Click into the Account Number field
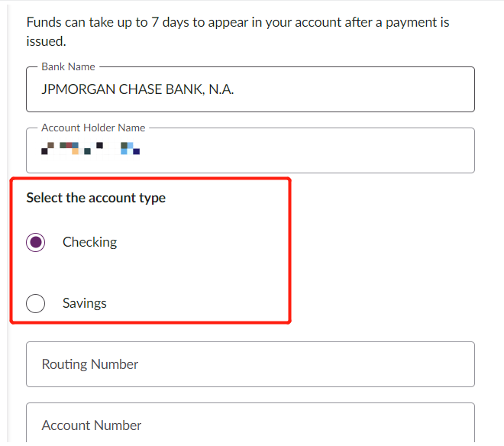504x446 pixels. pos(250,424)
